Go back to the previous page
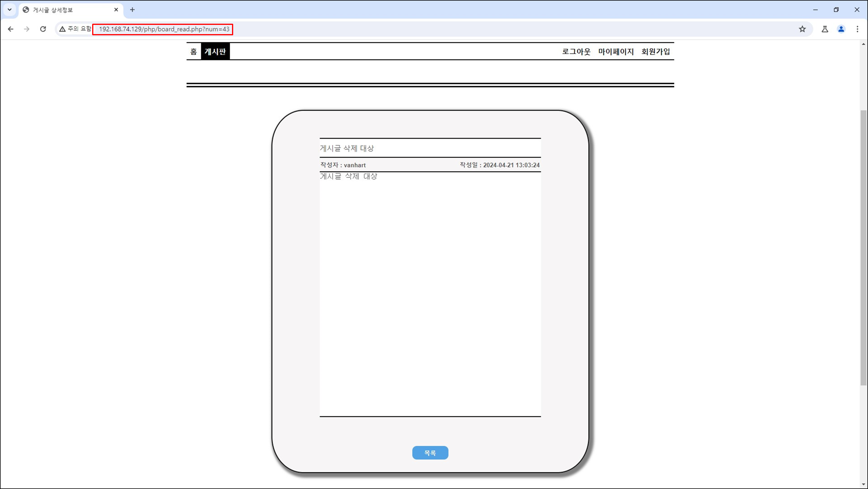 point(10,29)
